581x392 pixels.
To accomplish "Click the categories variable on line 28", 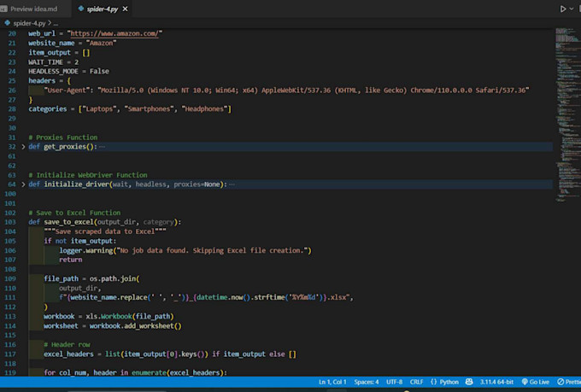I will pyautogui.click(x=48, y=109).
